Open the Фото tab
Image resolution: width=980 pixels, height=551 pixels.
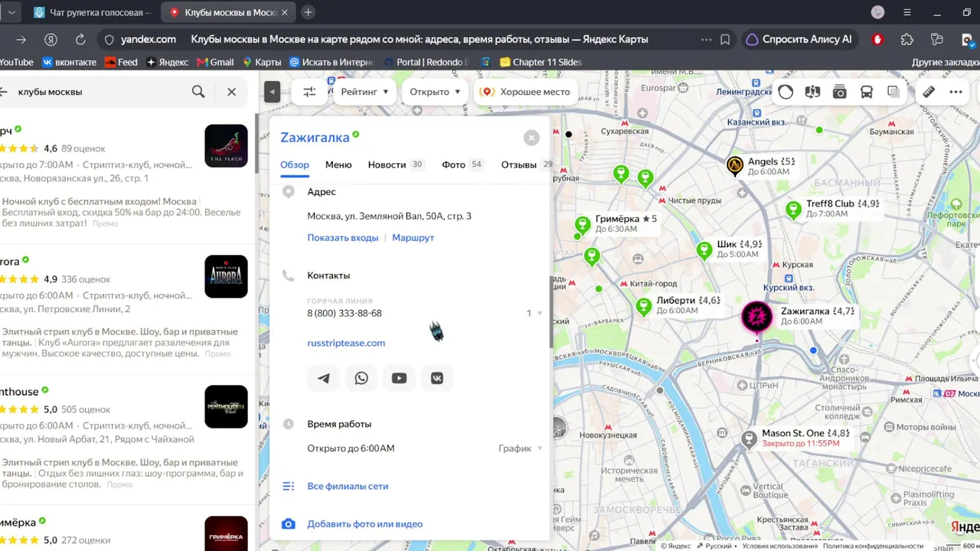click(462, 165)
